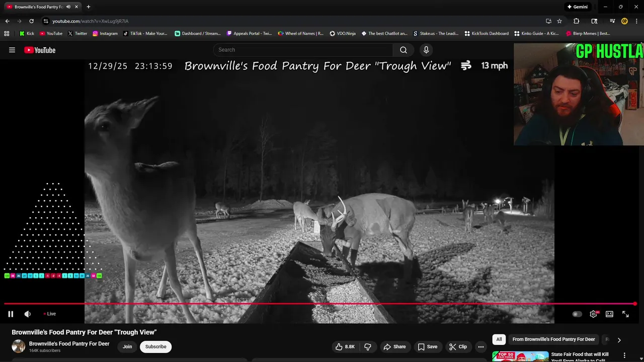The image size is (644, 362).
Task: Open the Kinko Guide bookmark
Action: pyautogui.click(x=536, y=34)
